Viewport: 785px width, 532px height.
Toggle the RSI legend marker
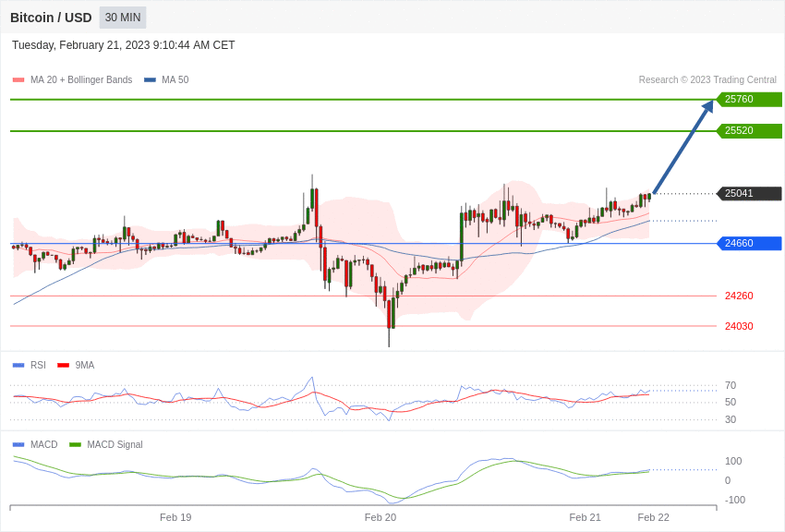[18, 366]
